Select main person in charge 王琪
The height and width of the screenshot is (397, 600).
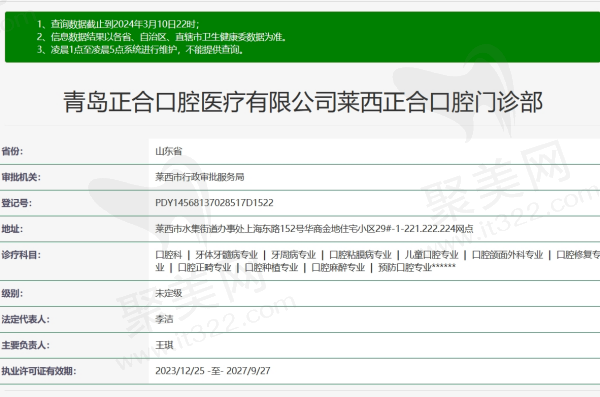[x=164, y=345]
